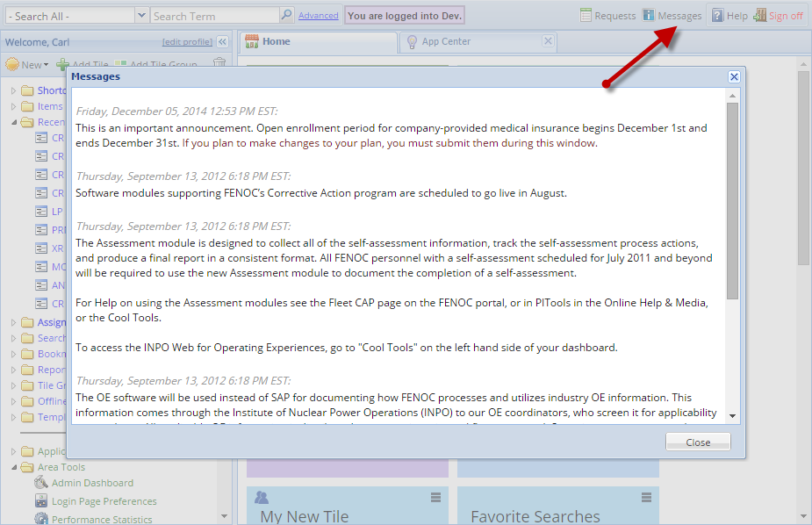Screen dimensions: 812x525
Task: Click the edit profile link
Action: tap(187, 42)
